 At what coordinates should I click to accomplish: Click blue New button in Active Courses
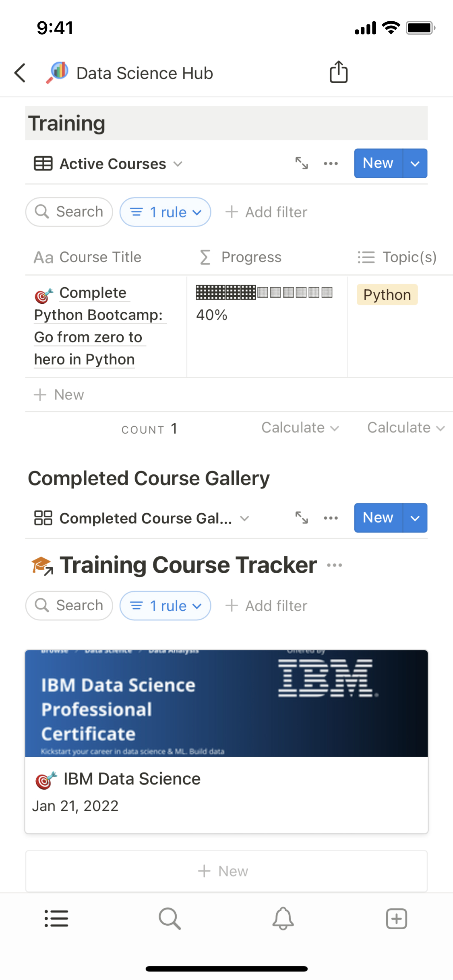(378, 163)
